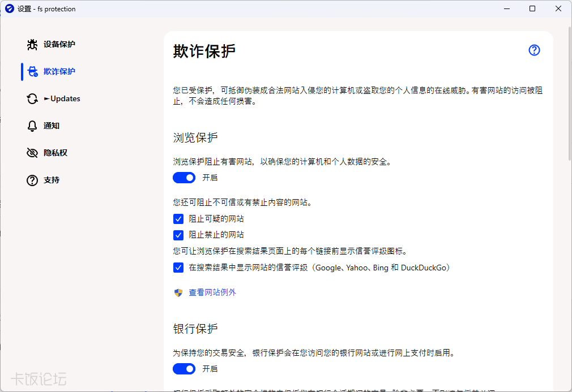Click the refresh arrows icon for Updates

point(32,99)
